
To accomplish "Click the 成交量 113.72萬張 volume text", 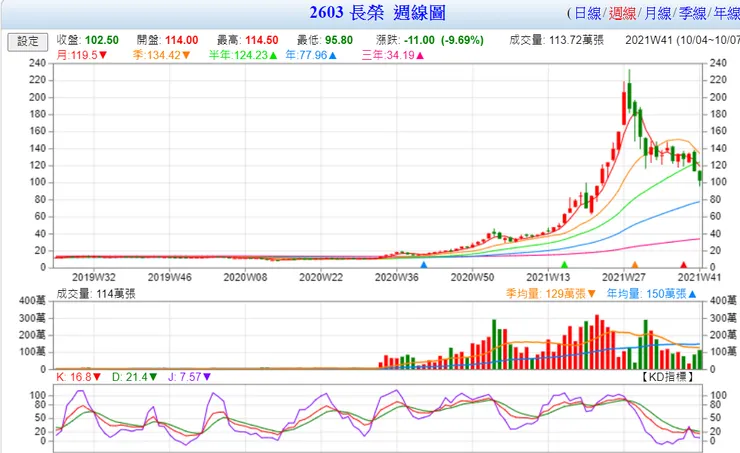I will tap(556, 40).
